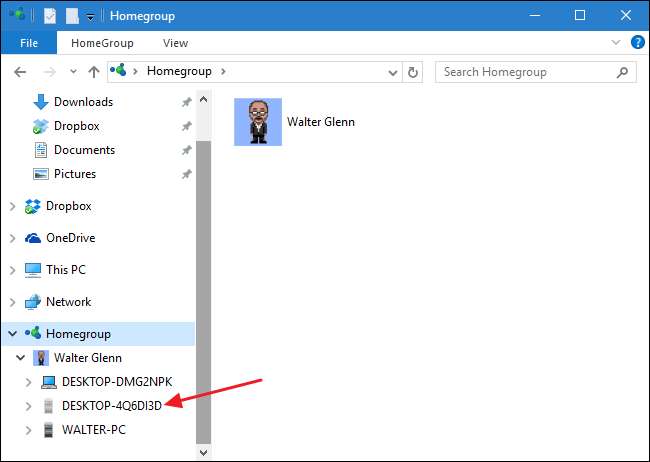Screen dimensions: 650x462
Task: Click the pin icon next to Documents
Action: [187, 150]
